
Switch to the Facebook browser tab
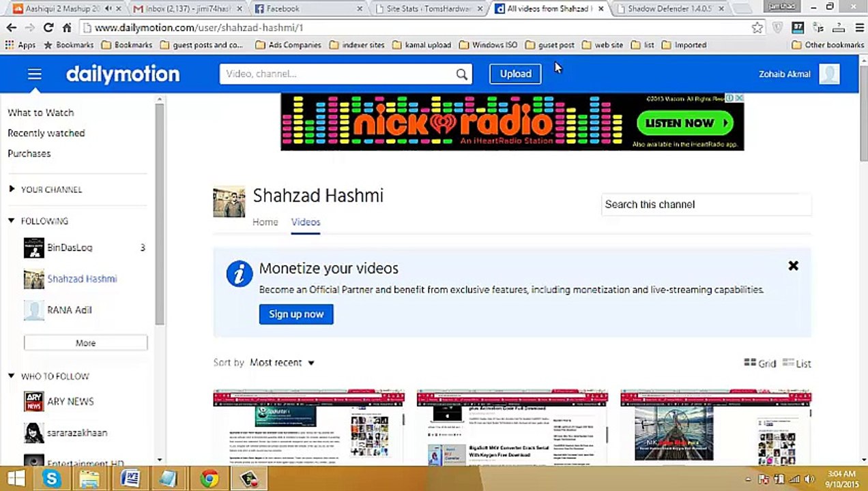click(x=306, y=9)
